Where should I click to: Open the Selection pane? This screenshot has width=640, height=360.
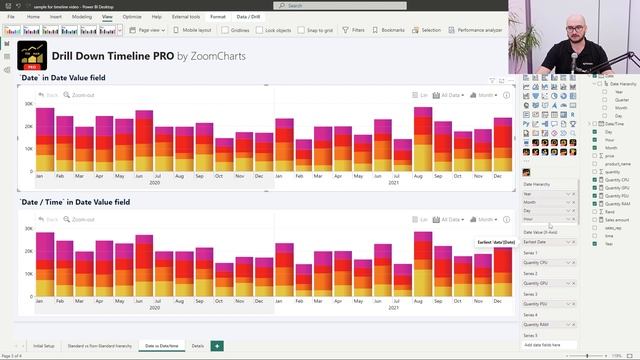[x=427, y=30]
